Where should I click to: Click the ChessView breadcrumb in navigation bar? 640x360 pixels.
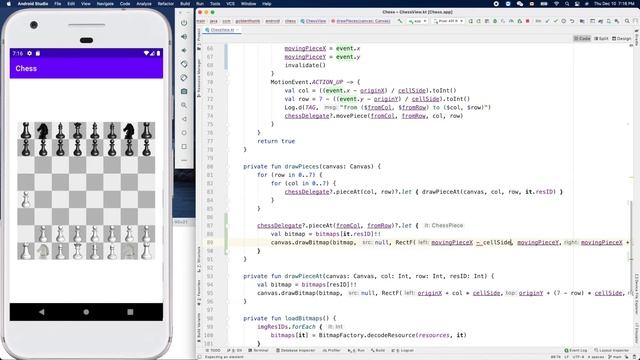[x=313, y=21]
